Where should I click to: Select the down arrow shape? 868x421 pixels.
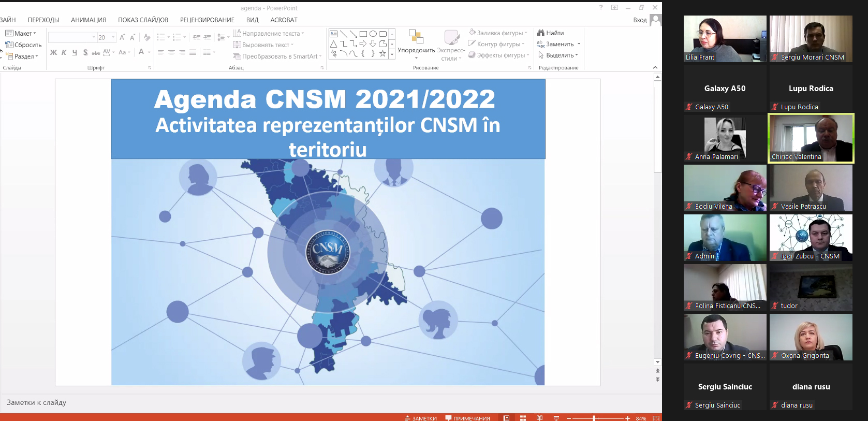373,44
